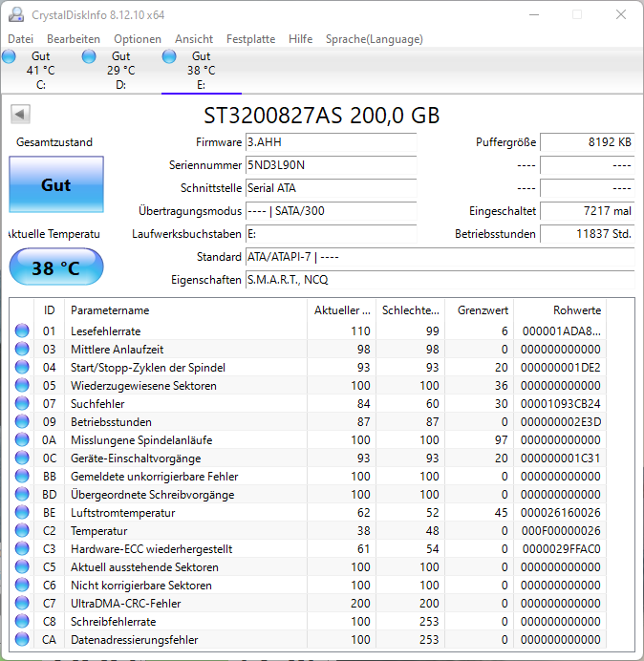Click status orb of Luftstromtemperatur row
The image size is (644, 661).
[22, 512]
